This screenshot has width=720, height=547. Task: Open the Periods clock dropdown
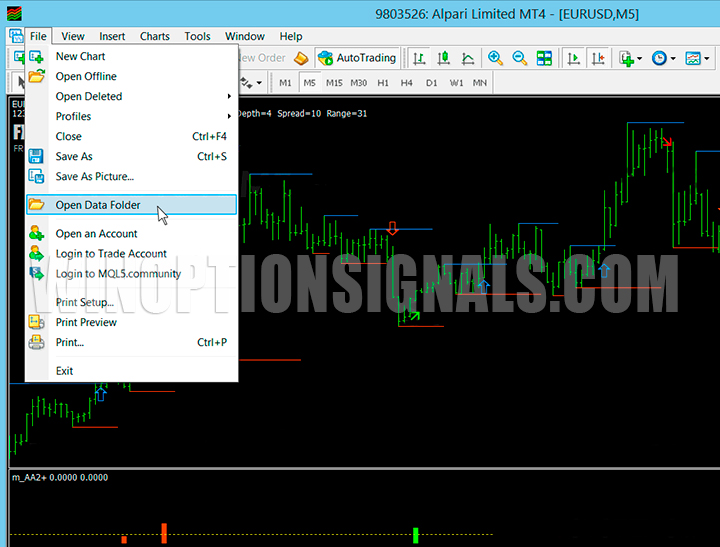(x=663, y=58)
